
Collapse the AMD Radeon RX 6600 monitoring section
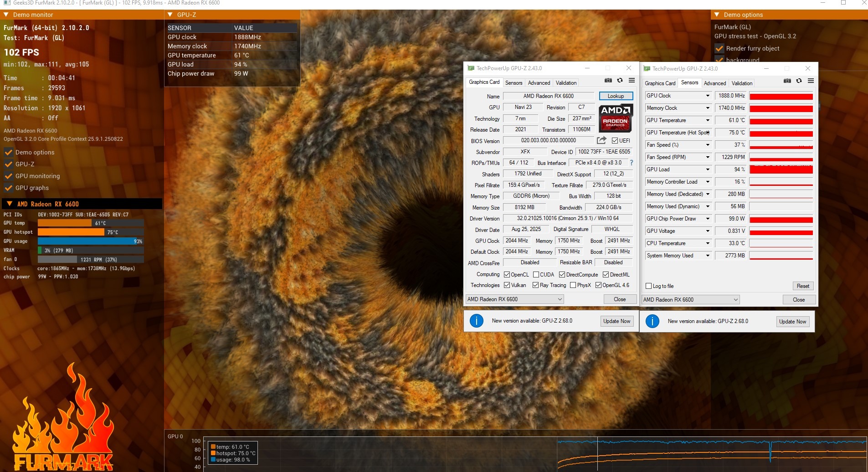9,204
